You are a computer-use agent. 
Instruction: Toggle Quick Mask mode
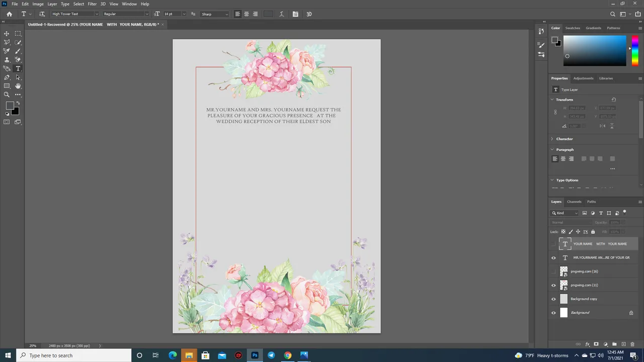pyautogui.click(x=7, y=122)
